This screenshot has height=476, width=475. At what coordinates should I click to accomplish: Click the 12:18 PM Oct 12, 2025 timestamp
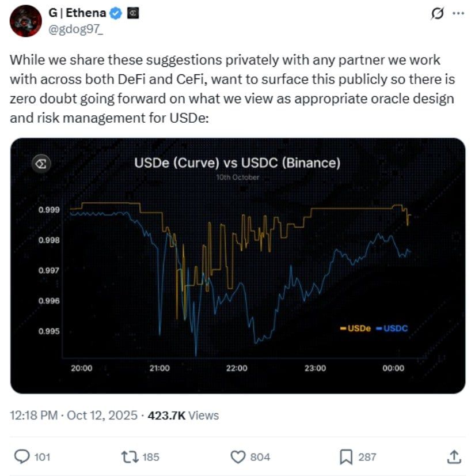[74, 415]
